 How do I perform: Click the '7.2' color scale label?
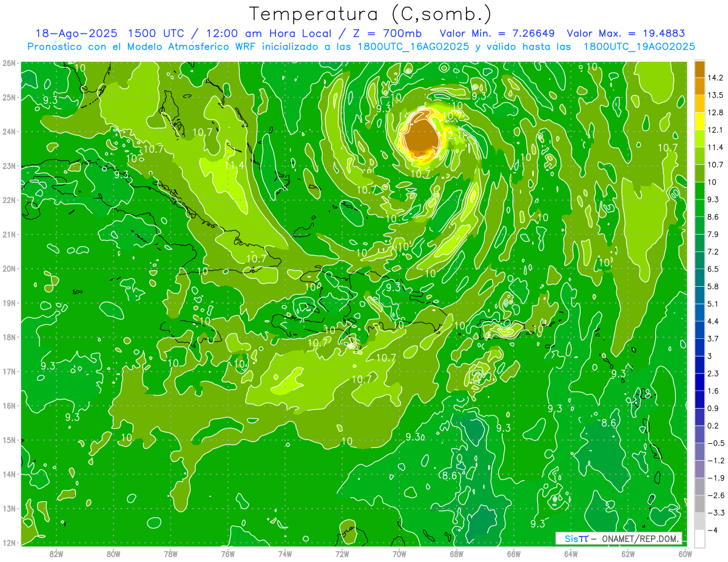[x=714, y=252]
